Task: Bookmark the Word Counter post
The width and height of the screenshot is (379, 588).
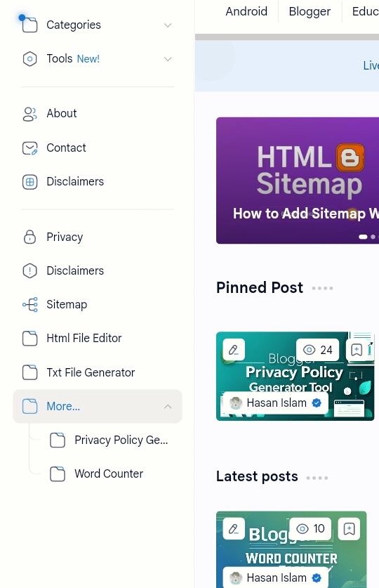Action: pyautogui.click(x=349, y=529)
